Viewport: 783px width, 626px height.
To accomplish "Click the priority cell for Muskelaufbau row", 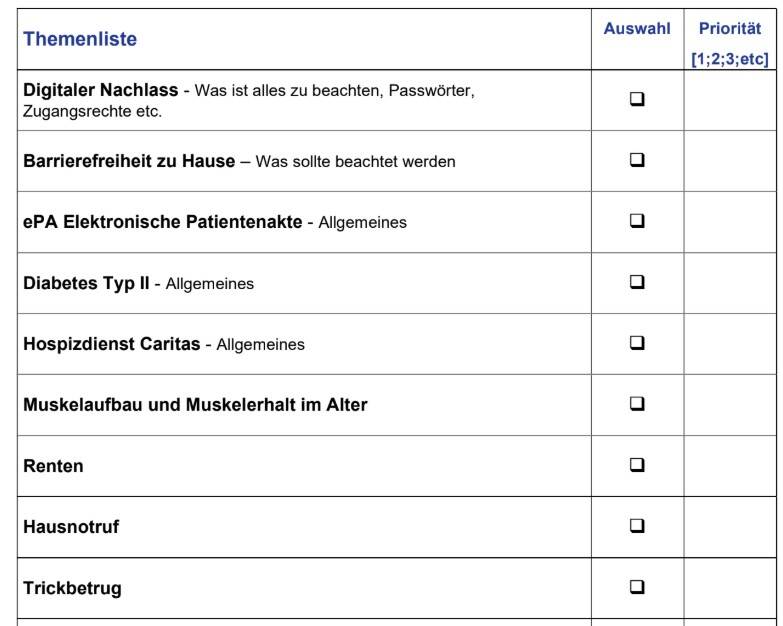I will (x=730, y=405).
